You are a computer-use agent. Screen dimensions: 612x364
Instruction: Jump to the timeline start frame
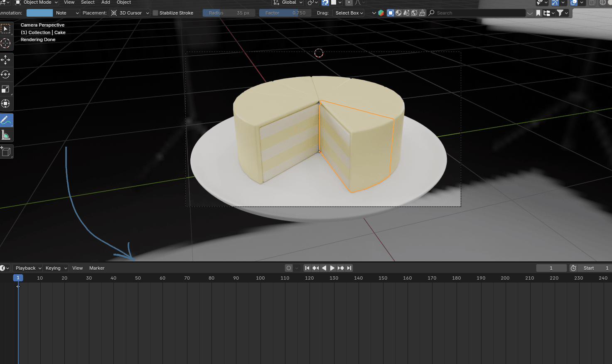coord(307,268)
